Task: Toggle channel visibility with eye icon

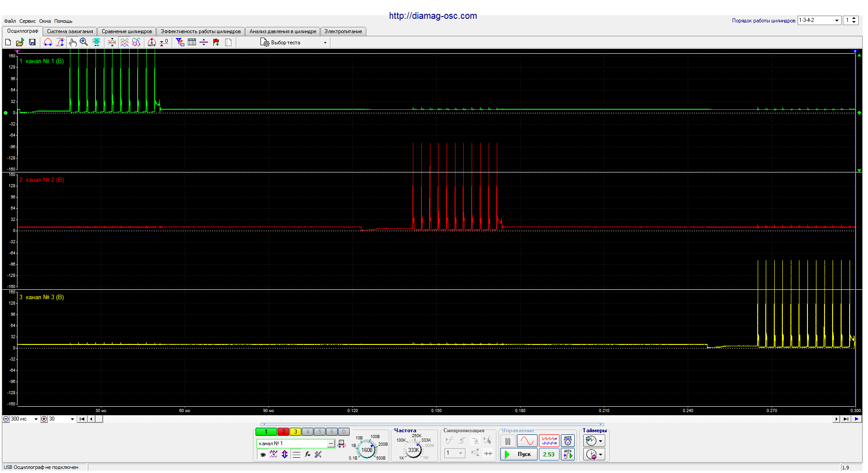Action: tap(263, 455)
